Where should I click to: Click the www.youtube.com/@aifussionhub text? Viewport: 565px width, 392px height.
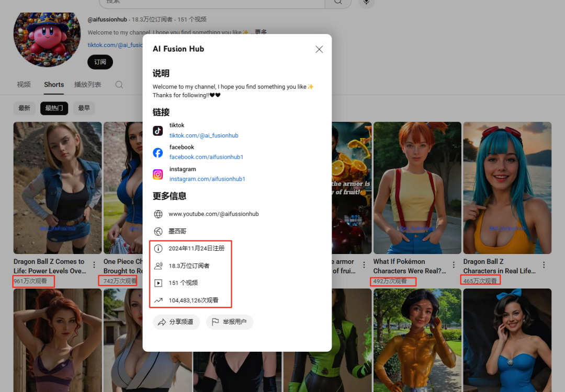(x=213, y=214)
